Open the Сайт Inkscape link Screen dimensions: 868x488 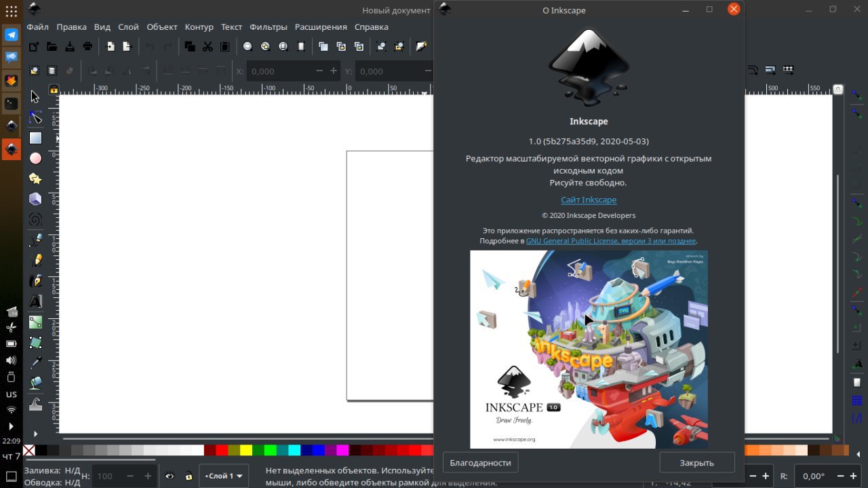pyautogui.click(x=589, y=200)
